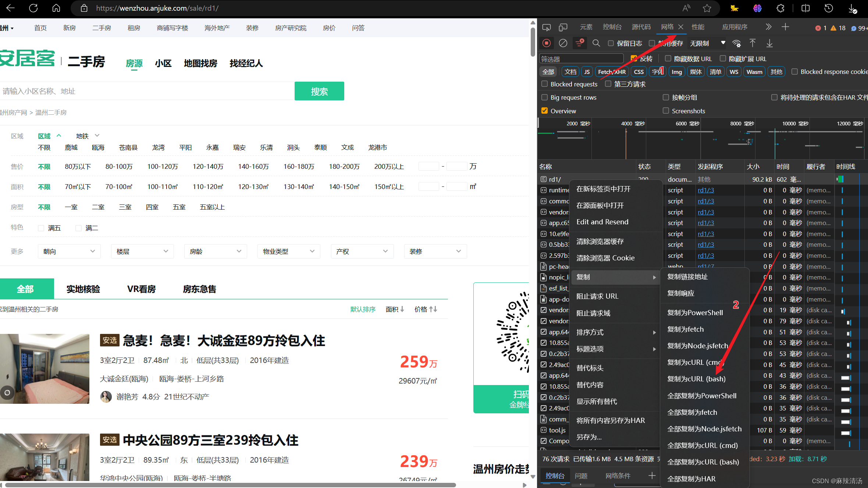Viewport: 868px width, 488px height.
Task: Enable Big request rows checkbox
Action: click(545, 97)
